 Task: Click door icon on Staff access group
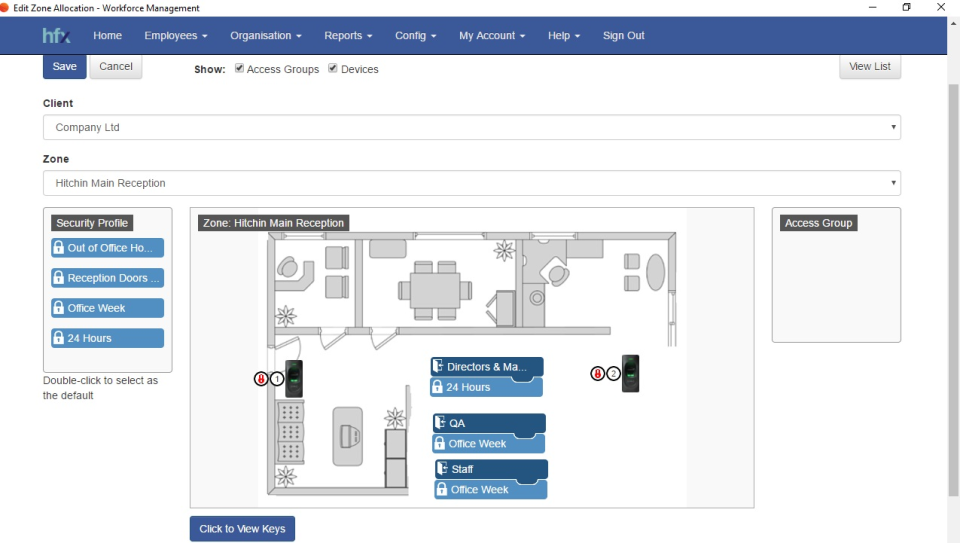coord(443,468)
